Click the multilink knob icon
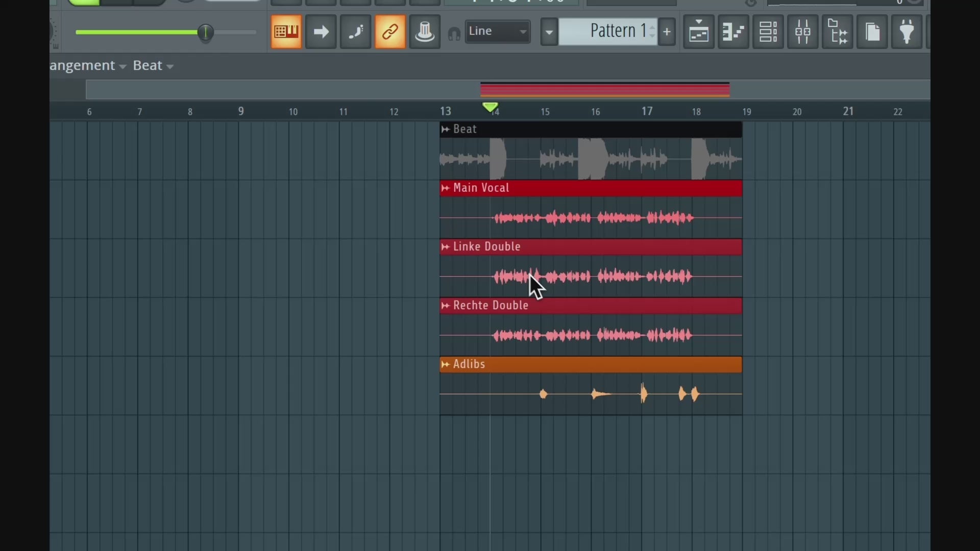980x551 pixels. [425, 32]
